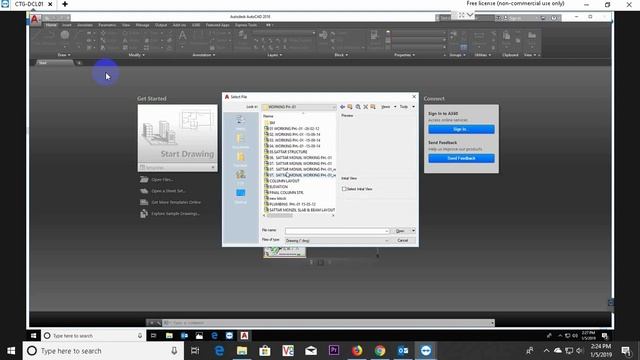Click the Create New Folder icon in dialog
The image size is (640, 360).
pyautogui.click(x=373, y=107)
